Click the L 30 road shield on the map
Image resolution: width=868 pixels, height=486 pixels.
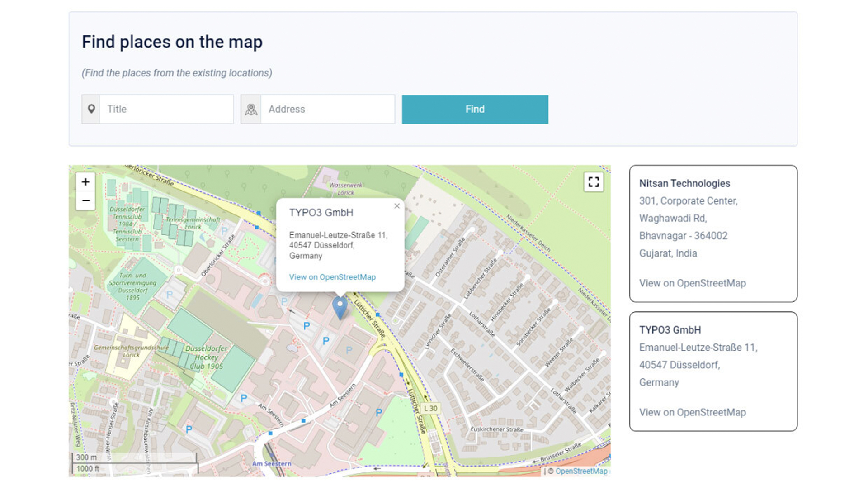pos(431,408)
